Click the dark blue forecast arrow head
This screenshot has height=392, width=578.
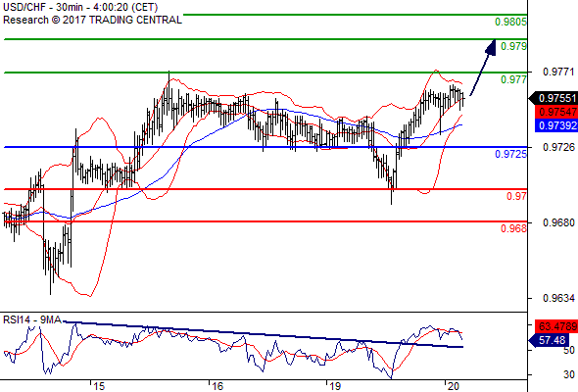click(x=491, y=48)
